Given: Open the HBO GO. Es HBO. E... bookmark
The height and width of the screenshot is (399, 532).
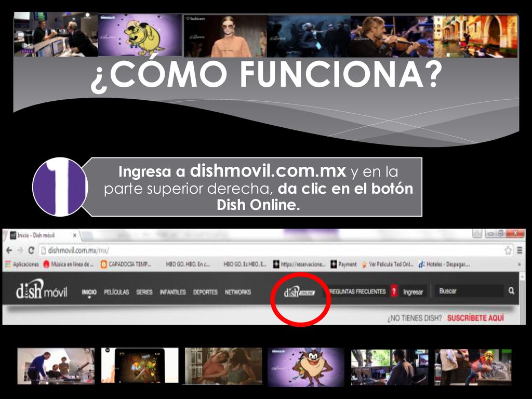Looking at the screenshot, I should (x=245, y=264).
